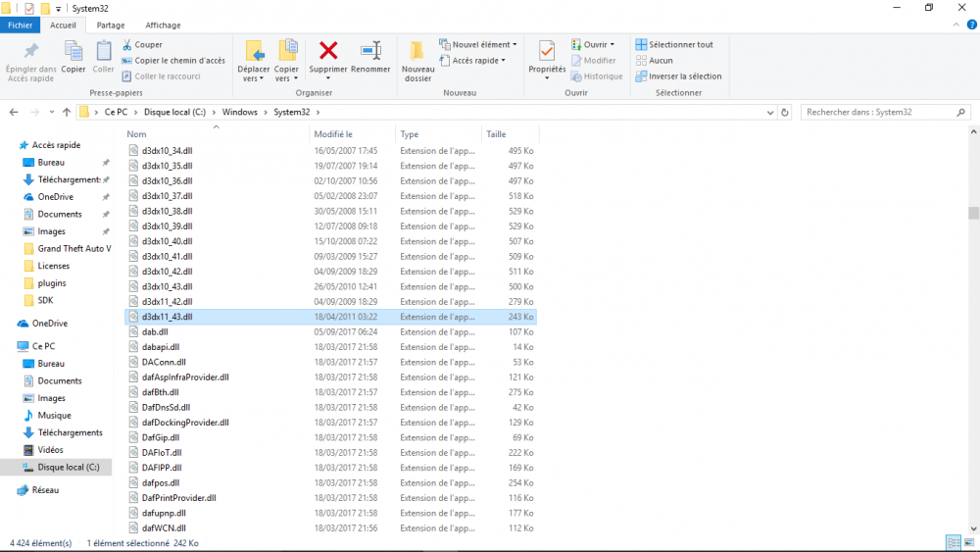980x552 pixels.
Task: Open the Customize Quick Access Toolbar arrow
Action: tap(58, 9)
